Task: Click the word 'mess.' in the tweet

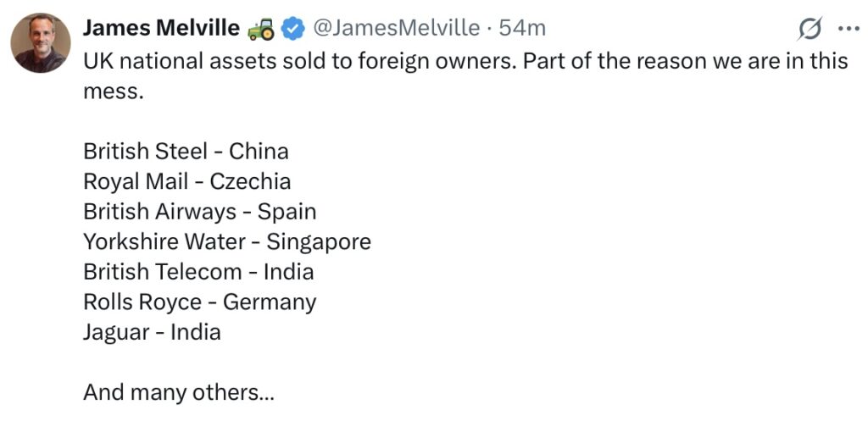Action: (114, 91)
